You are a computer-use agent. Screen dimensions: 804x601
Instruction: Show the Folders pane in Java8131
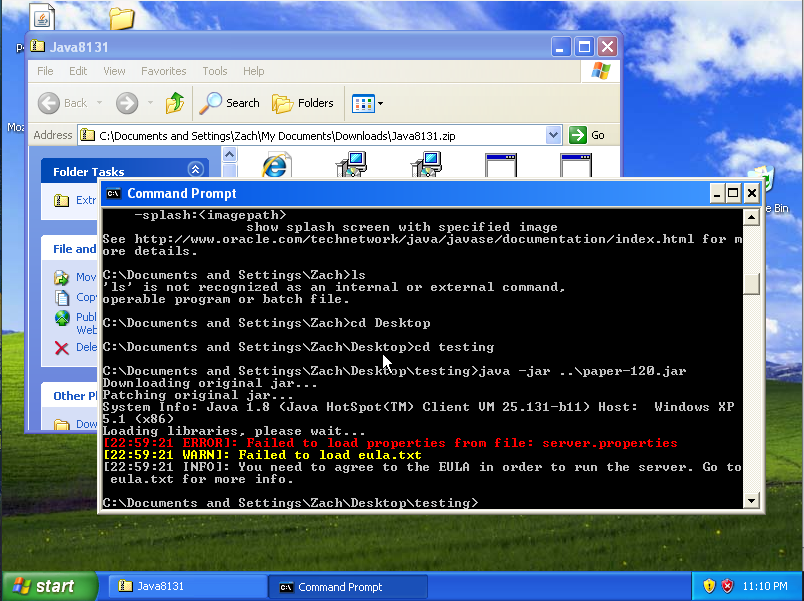[x=303, y=103]
